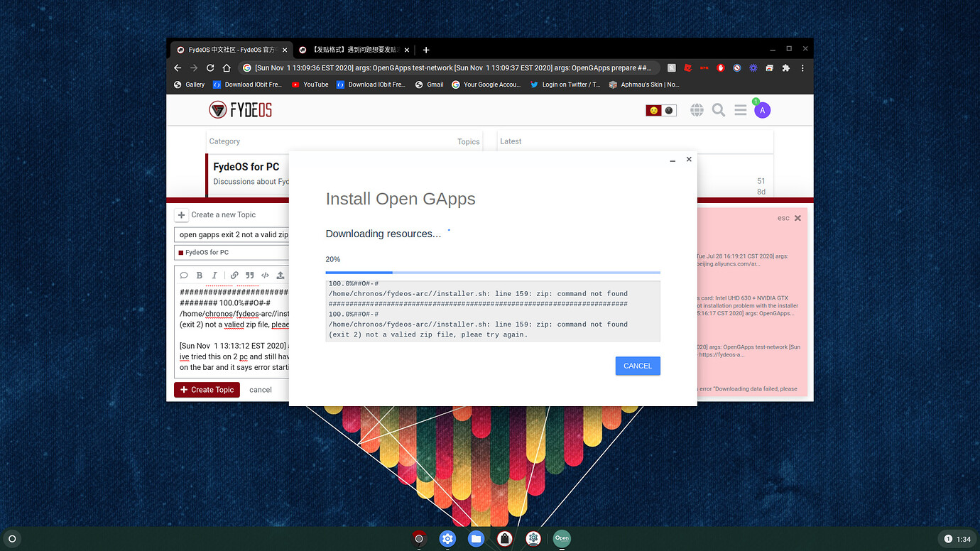Viewport: 980px width, 551px height.
Task: Close the similar topics panel via esc
Action: [789, 218]
